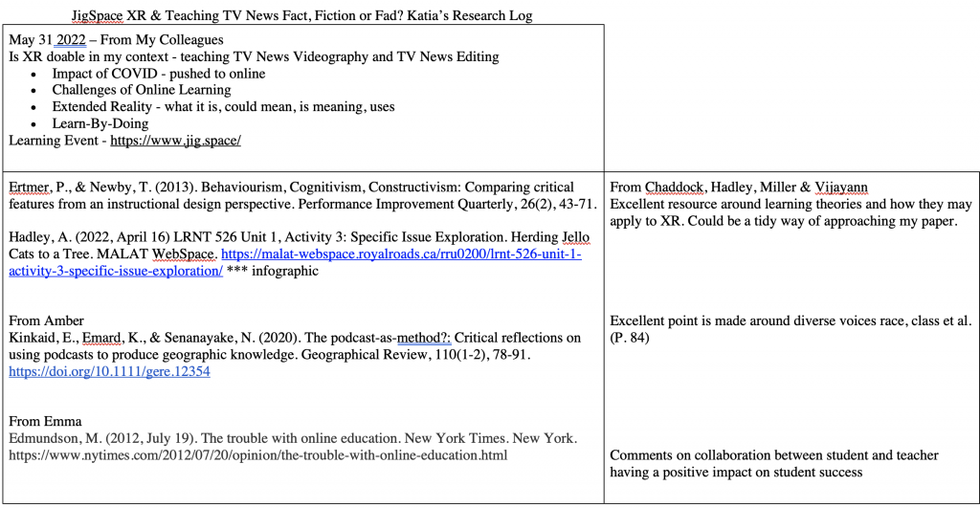980x508 pixels.
Task: Click the document title "JigSpace XR & Teaching TV News"
Action: 301,15
